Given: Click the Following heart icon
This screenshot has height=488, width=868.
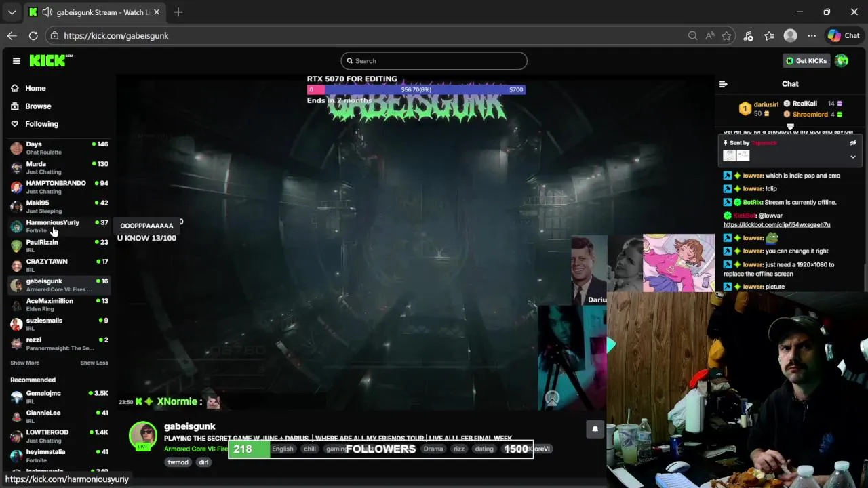Looking at the screenshot, I should [x=15, y=124].
